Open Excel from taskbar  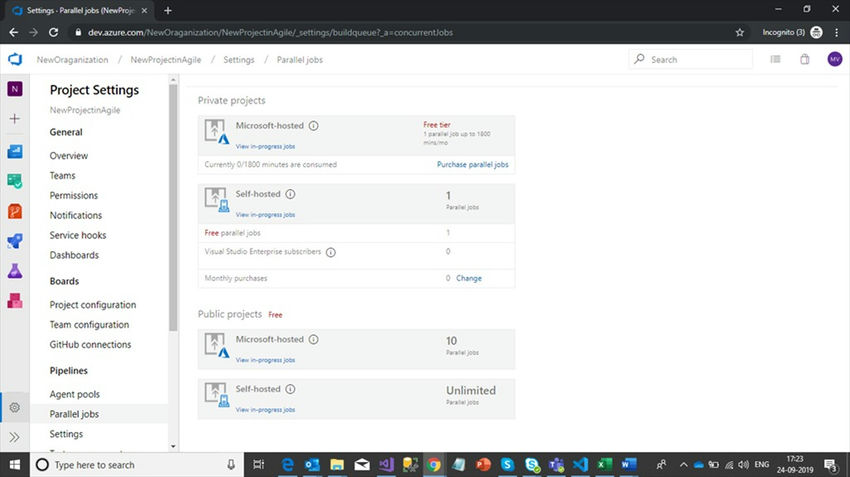tap(604, 465)
